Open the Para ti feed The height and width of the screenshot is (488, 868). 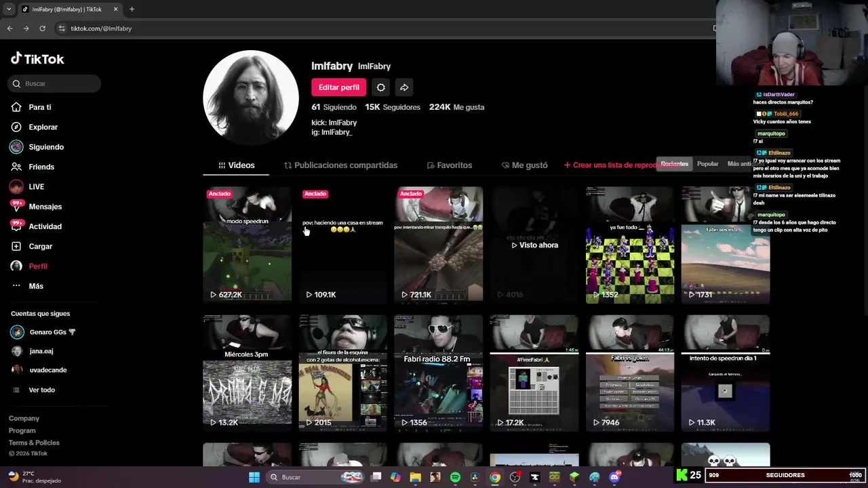(40, 107)
